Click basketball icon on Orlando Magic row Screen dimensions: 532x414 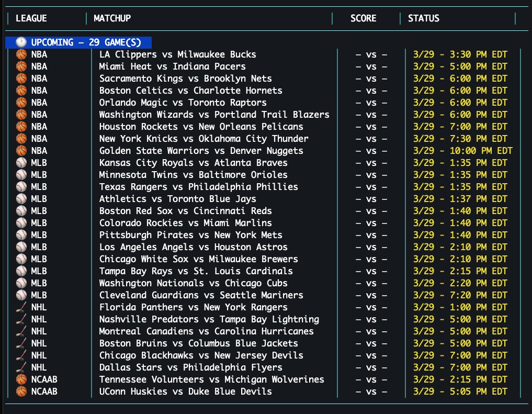(x=21, y=103)
